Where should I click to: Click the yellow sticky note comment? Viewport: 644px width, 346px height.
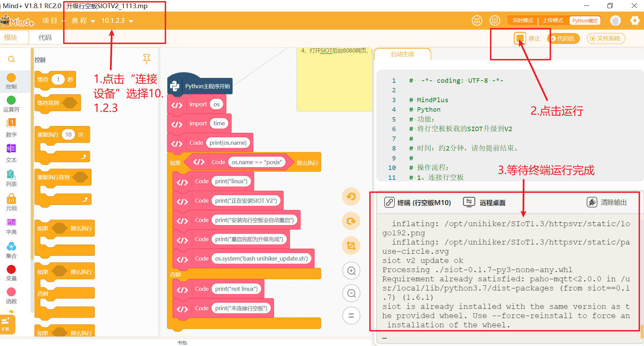pos(334,80)
